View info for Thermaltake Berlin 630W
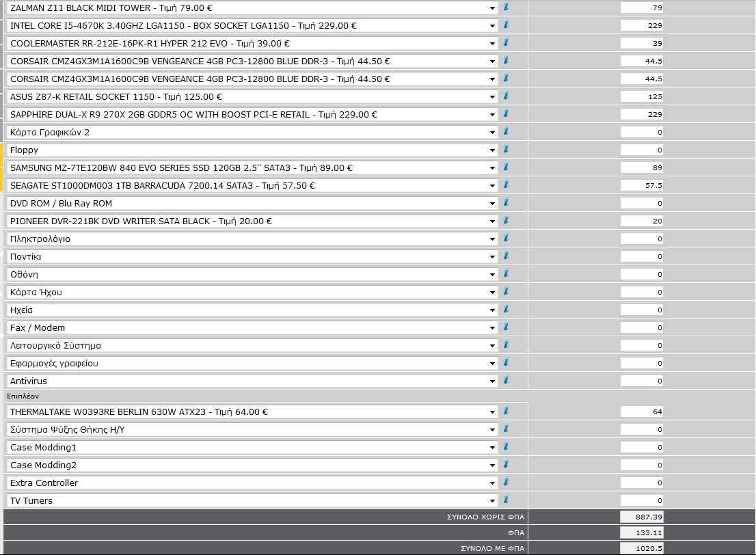 click(506, 411)
